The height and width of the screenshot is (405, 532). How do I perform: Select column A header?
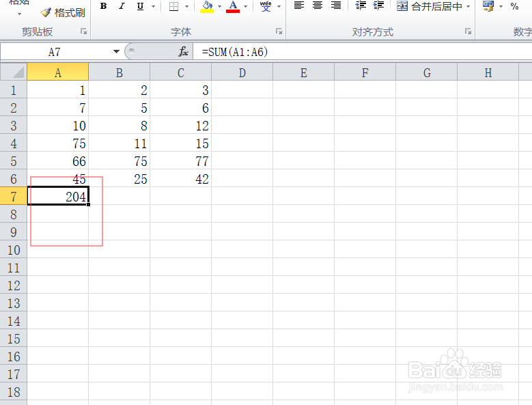click(x=57, y=72)
